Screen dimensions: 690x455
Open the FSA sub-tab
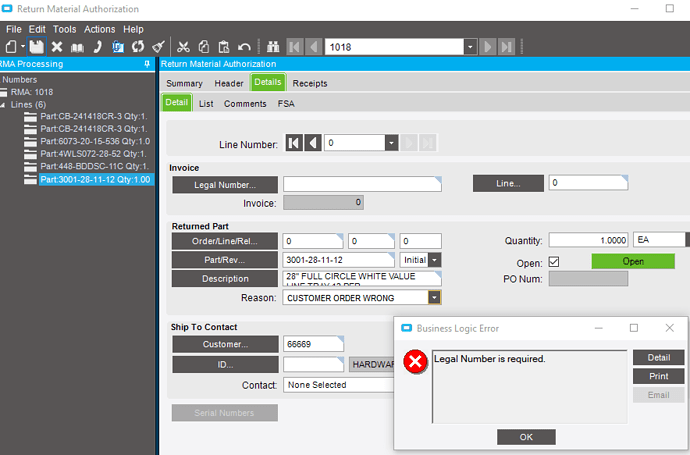tap(286, 103)
